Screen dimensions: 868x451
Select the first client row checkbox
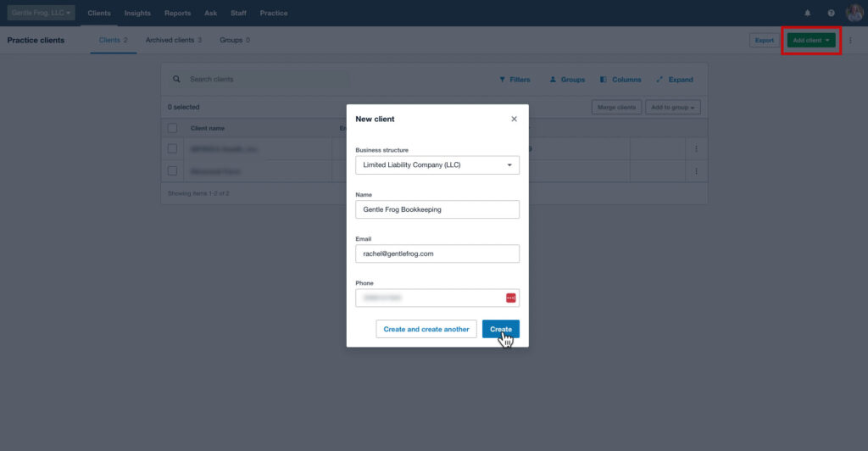(172, 149)
